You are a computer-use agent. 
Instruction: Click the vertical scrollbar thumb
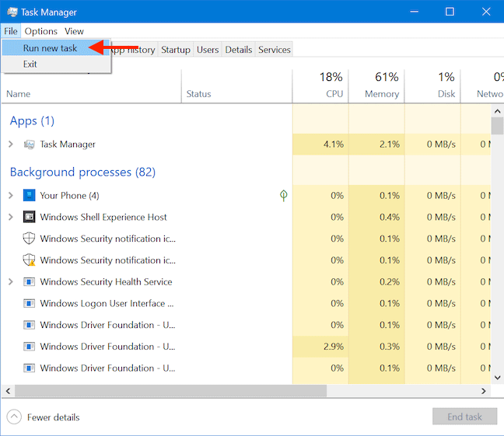[x=497, y=126]
